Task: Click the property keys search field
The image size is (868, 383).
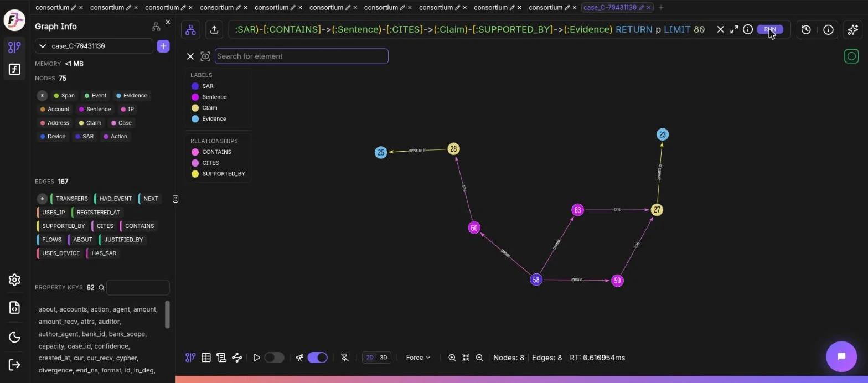Action: tap(138, 288)
